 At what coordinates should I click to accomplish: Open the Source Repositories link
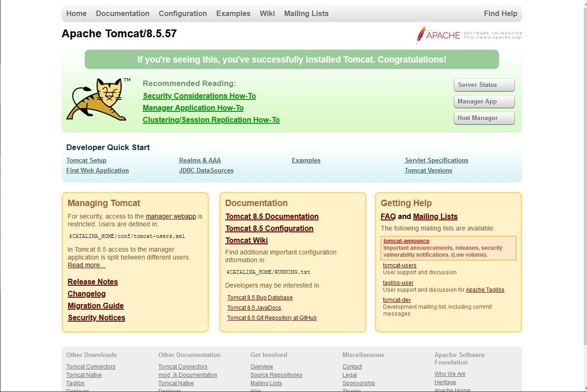click(276, 375)
